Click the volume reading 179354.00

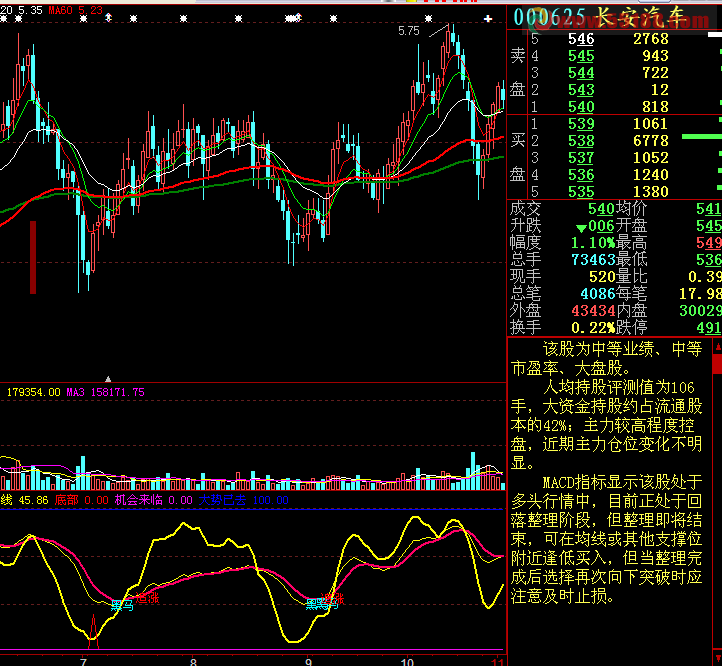(33, 392)
